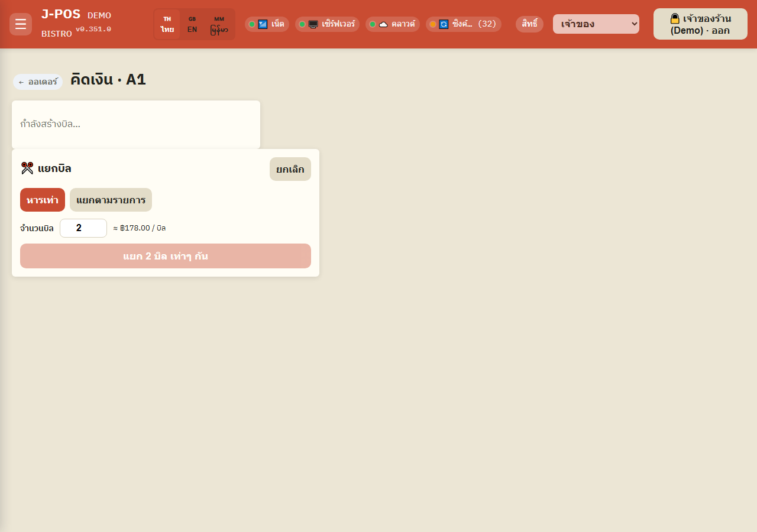Switch language to English (EN)
757x532 pixels.
click(x=192, y=24)
